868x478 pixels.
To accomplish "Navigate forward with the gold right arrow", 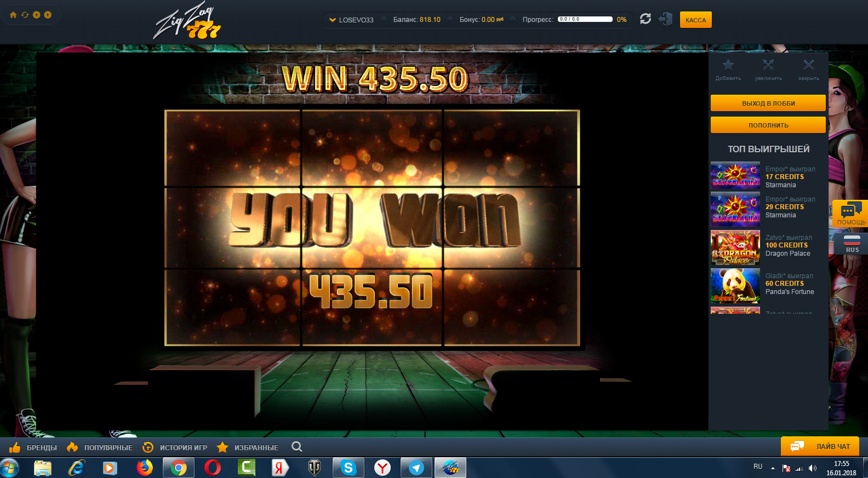I will pos(48,15).
